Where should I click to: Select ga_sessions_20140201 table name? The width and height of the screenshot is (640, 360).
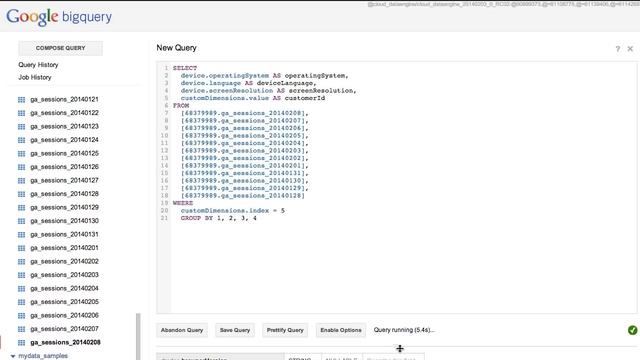[x=64, y=248]
